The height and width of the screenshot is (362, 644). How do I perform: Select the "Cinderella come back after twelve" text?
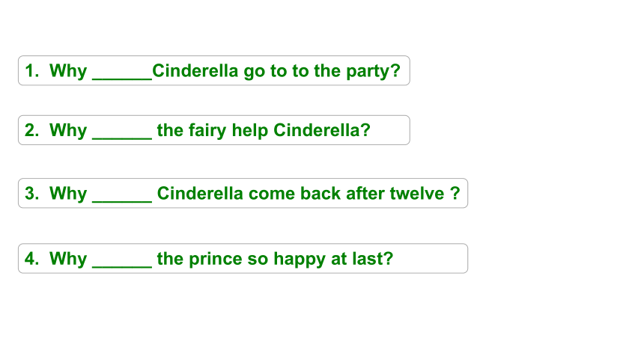[x=300, y=193]
